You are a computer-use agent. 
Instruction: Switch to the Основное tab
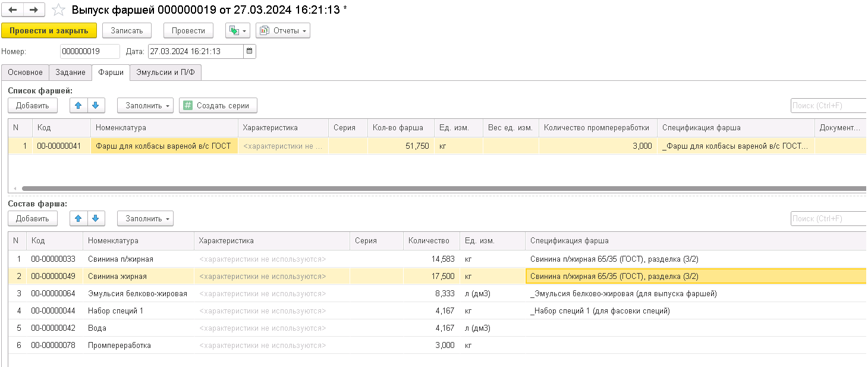[25, 72]
